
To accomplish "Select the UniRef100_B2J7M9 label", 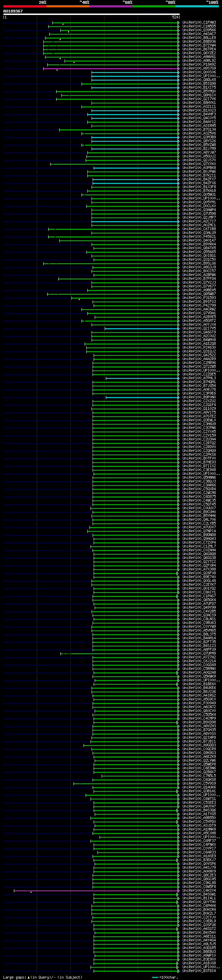I will (199, 149).
